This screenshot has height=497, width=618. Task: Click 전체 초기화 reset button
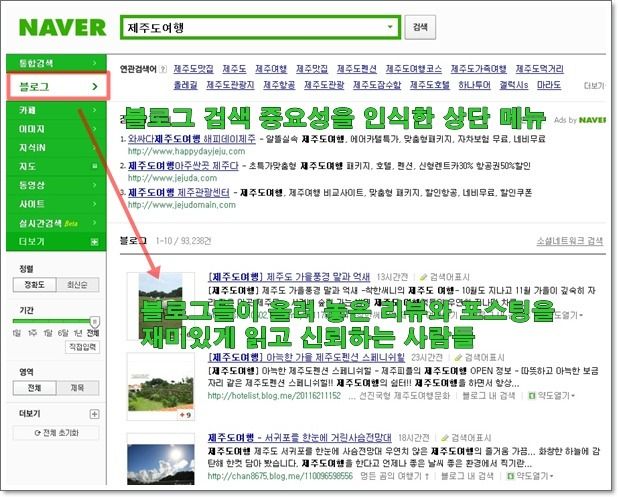56,433
